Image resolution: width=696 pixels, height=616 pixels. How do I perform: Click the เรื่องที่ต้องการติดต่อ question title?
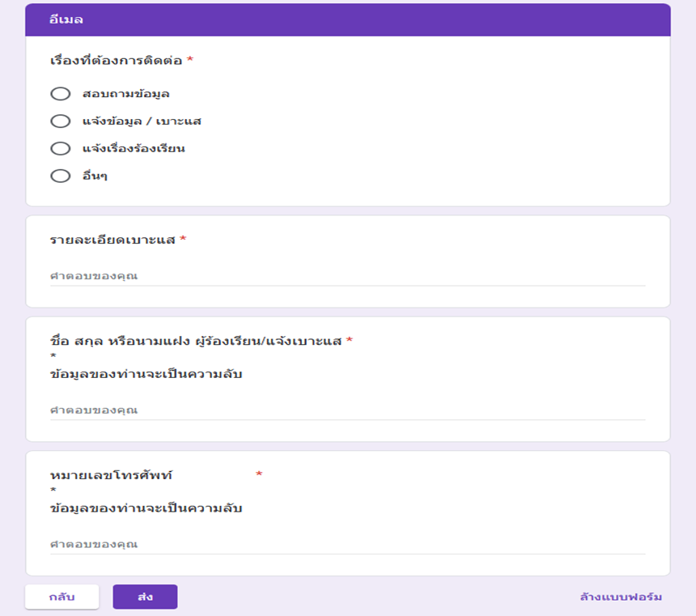117,61
